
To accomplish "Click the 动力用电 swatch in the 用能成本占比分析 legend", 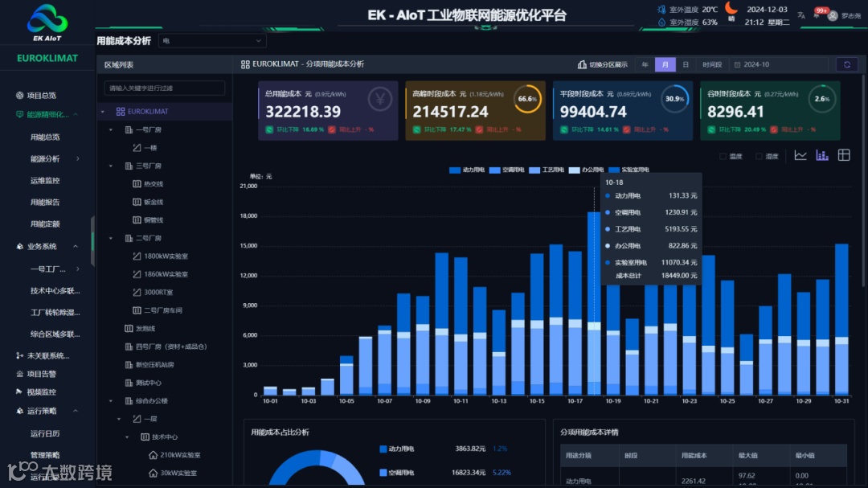I will [x=383, y=449].
